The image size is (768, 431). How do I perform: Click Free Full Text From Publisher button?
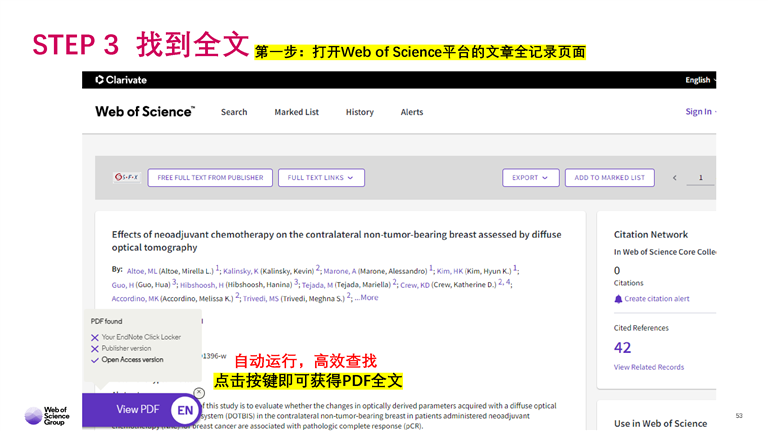pyautogui.click(x=210, y=178)
